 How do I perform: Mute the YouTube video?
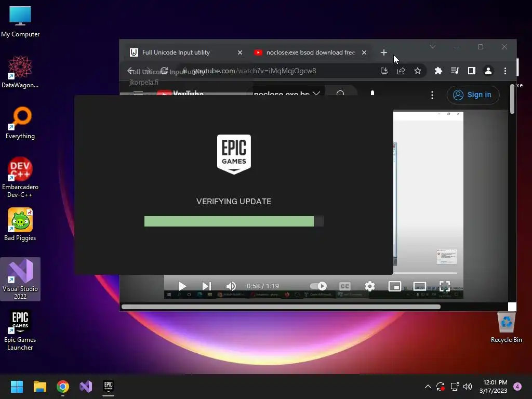(231, 286)
